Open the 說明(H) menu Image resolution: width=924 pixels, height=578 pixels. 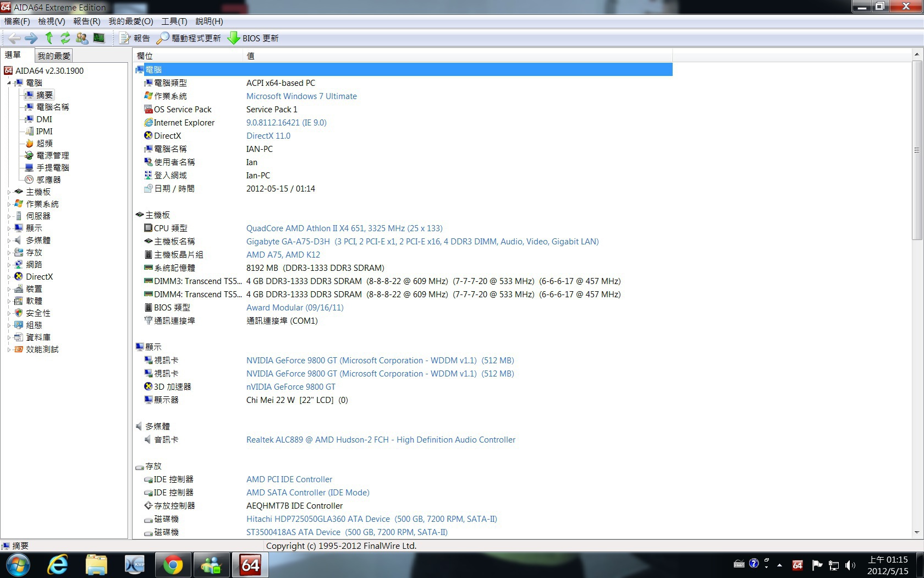point(209,21)
